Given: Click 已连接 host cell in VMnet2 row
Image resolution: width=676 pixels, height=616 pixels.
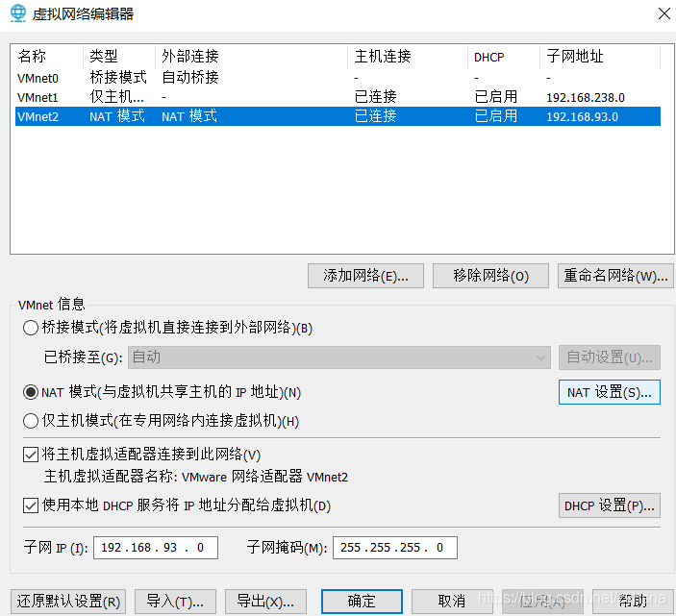Looking at the screenshot, I should [376, 116].
